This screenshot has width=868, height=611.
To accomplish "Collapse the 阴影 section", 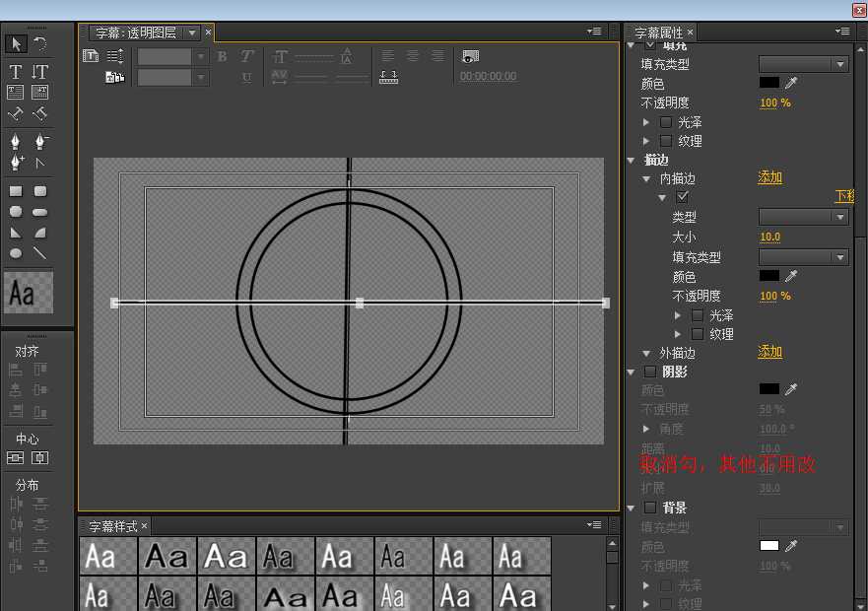I will (632, 372).
